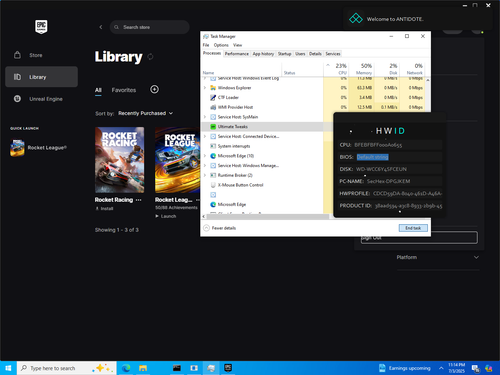Switch to Task Manager Startup tab
Image resolution: width=500 pixels, height=375 pixels.
point(284,54)
